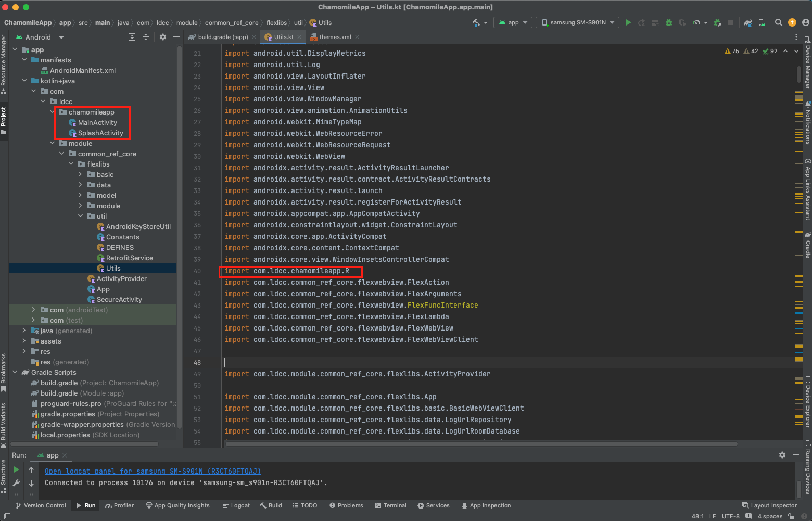The image size is (812, 521).
Task: Toggle the Gradle tool window on right
Action: (x=808, y=246)
